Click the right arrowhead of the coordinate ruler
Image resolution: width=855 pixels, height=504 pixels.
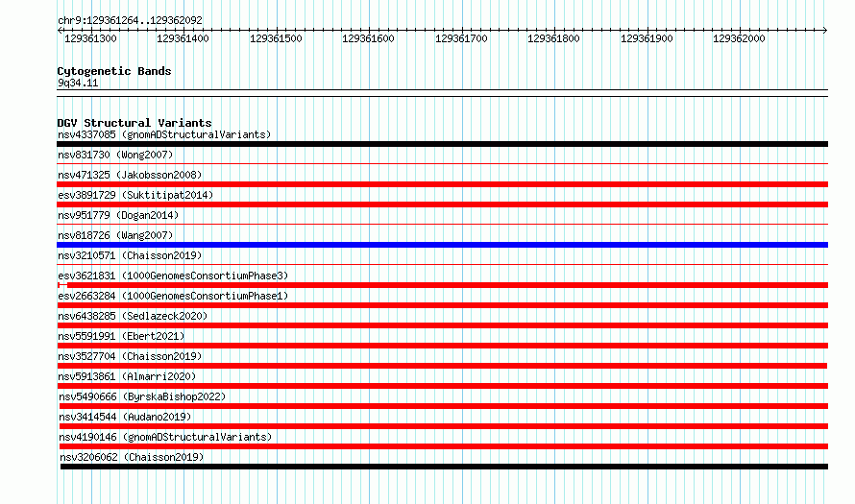(825, 31)
